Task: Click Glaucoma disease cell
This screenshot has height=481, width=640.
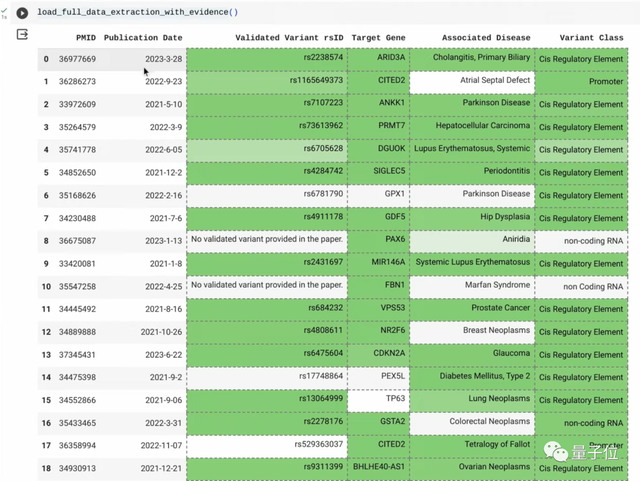Action: (472, 355)
